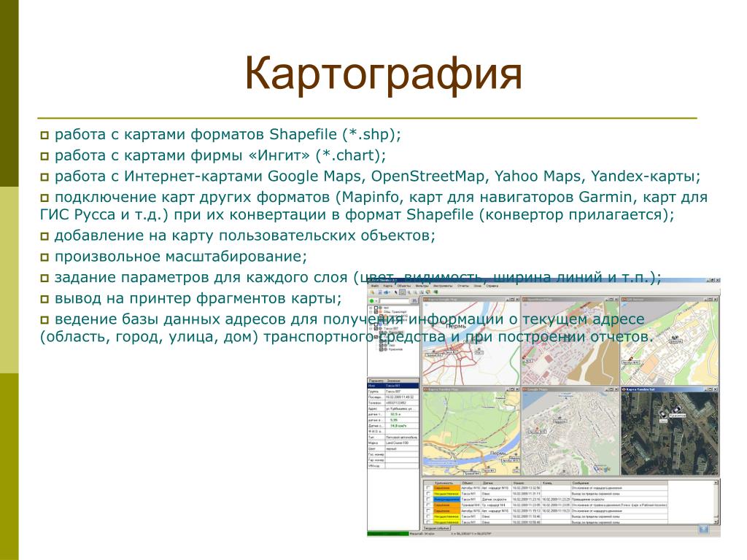Viewport: 747px width, 560px height.
Task: Click the highlighted rectangle zoom tool
Action: coord(402,292)
